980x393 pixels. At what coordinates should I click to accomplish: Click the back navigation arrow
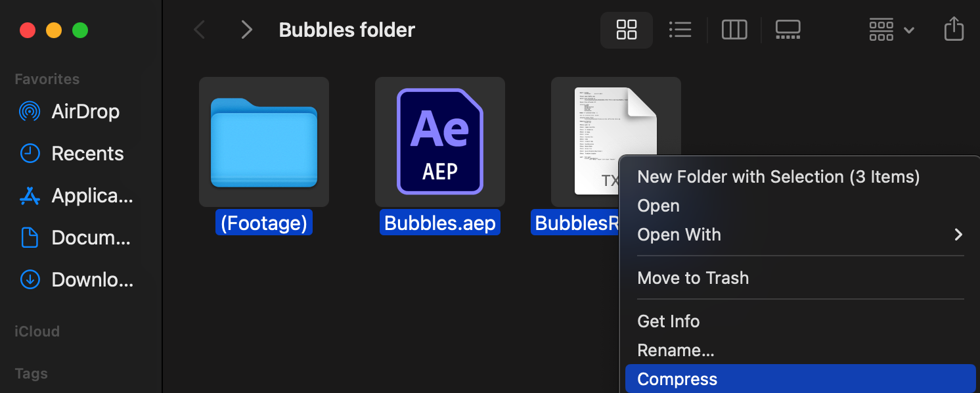click(200, 30)
